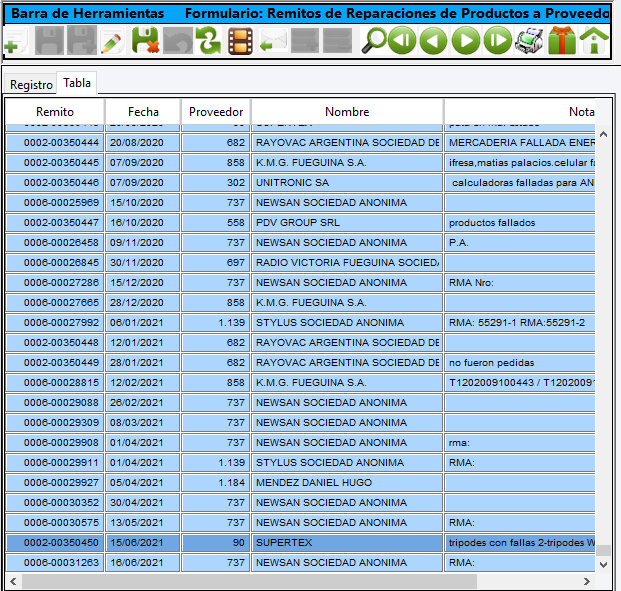Click the Nombre column header
The height and width of the screenshot is (591, 621).
347,112
